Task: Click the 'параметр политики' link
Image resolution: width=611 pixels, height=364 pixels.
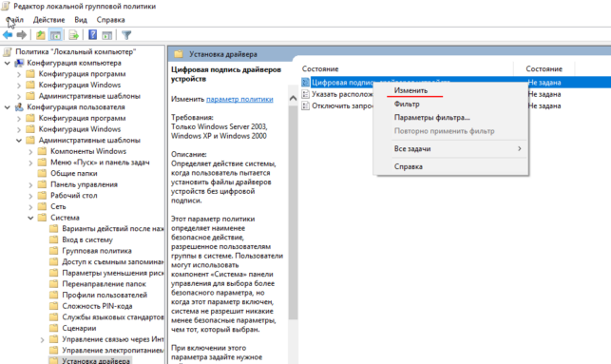Action: tap(239, 99)
